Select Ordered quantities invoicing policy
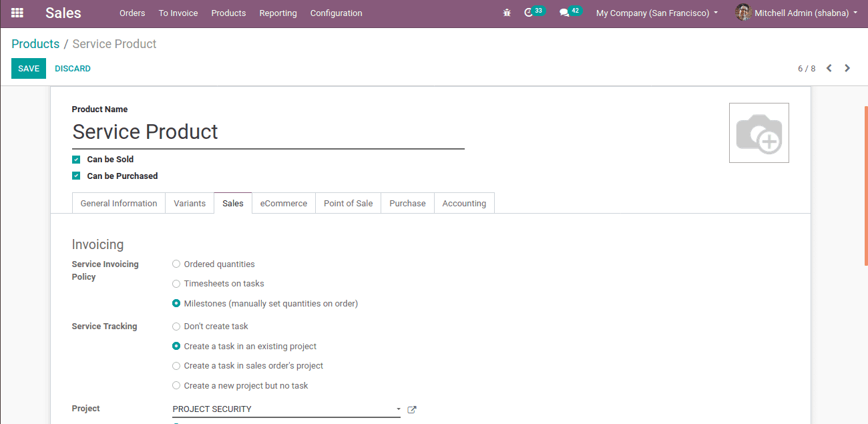The image size is (868, 424). 176,264
